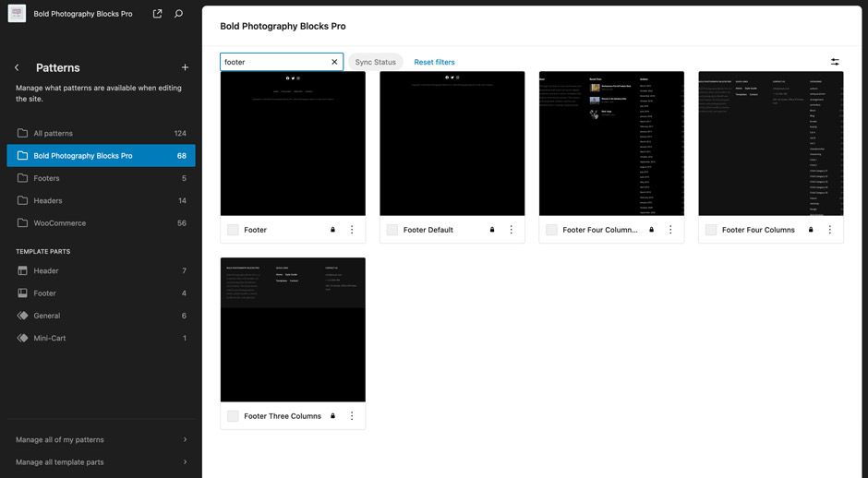Clear the footer search text with X

(x=334, y=62)
